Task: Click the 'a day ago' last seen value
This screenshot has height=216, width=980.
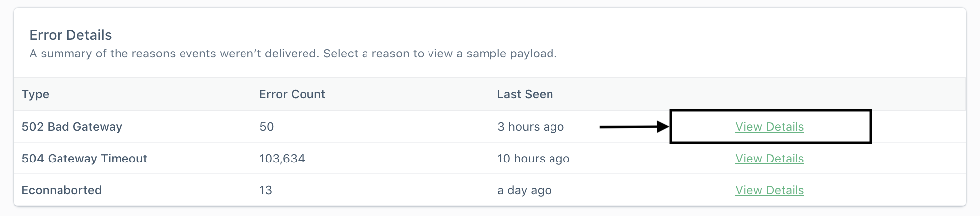Action: (x=524, y=190)
